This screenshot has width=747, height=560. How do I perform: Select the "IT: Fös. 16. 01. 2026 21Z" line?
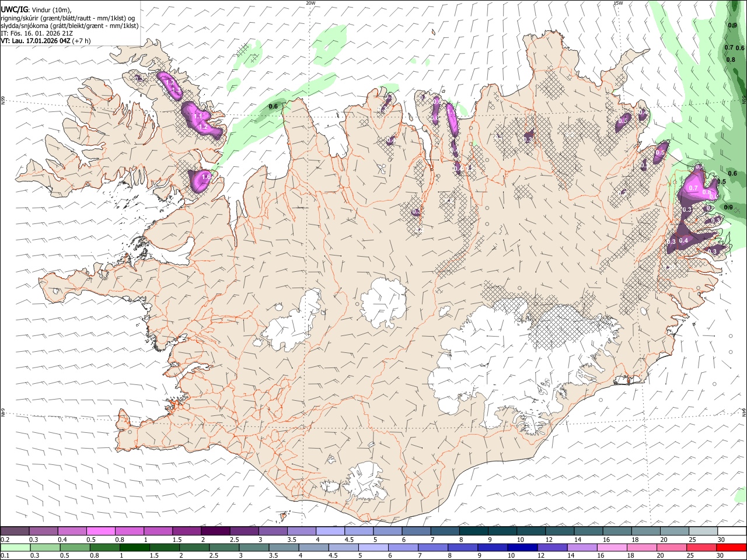[37, 33]
